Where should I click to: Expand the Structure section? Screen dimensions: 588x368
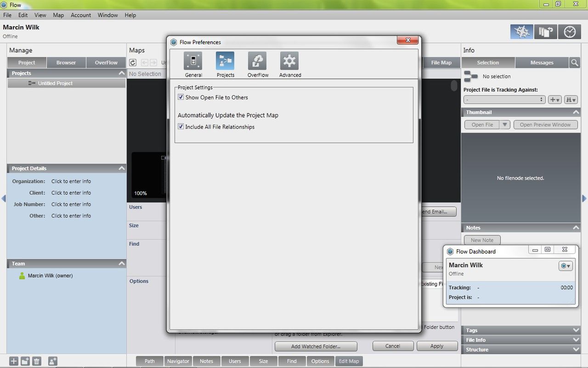tap(576, 350)
